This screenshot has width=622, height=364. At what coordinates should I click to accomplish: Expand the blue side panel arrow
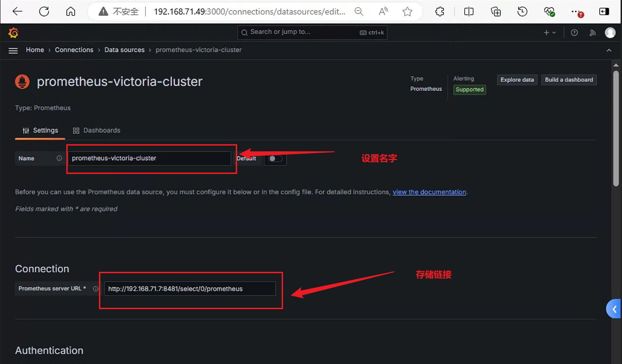click(x=614, y=310)
